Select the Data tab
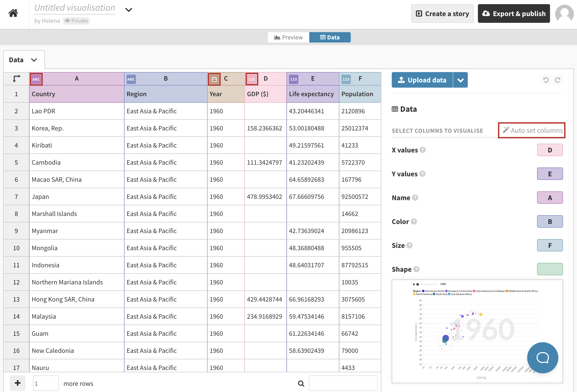This screenshot has height=392, width=577. pyautogui.click(x=330, y=37)
